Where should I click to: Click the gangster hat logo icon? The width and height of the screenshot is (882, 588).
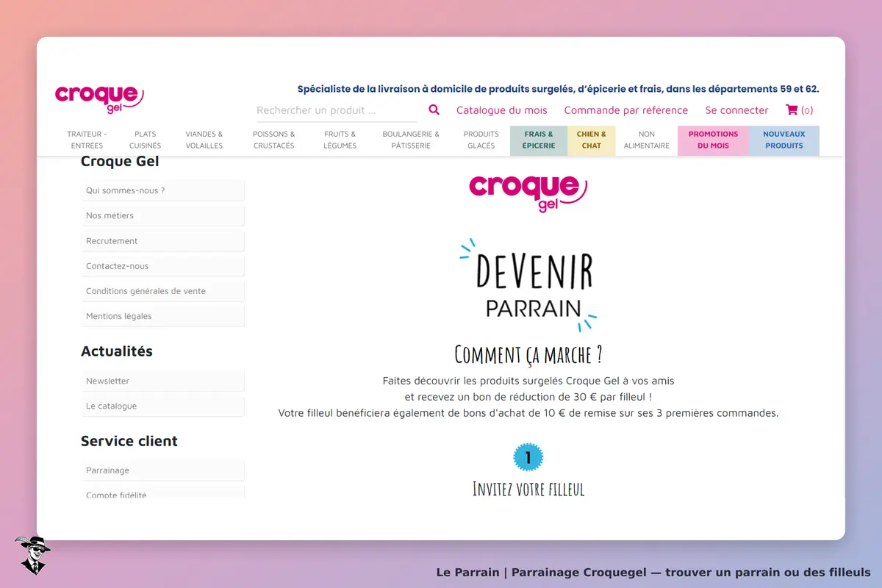[32, 555]
